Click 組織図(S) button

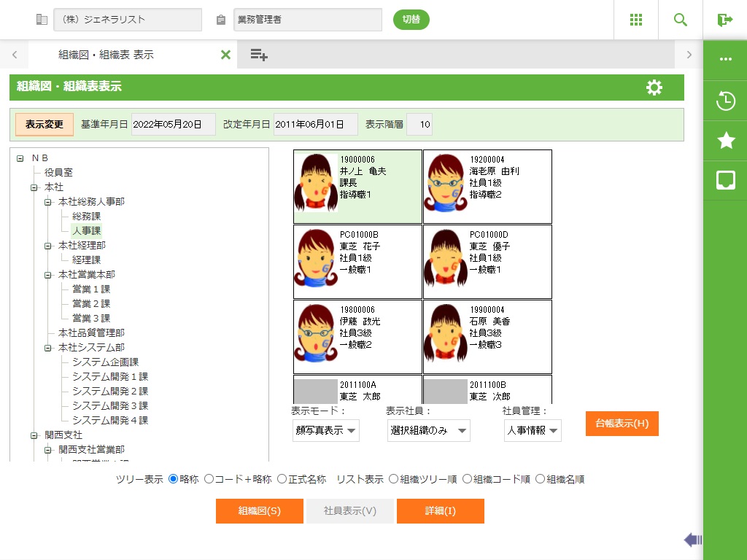coord(260,511)
